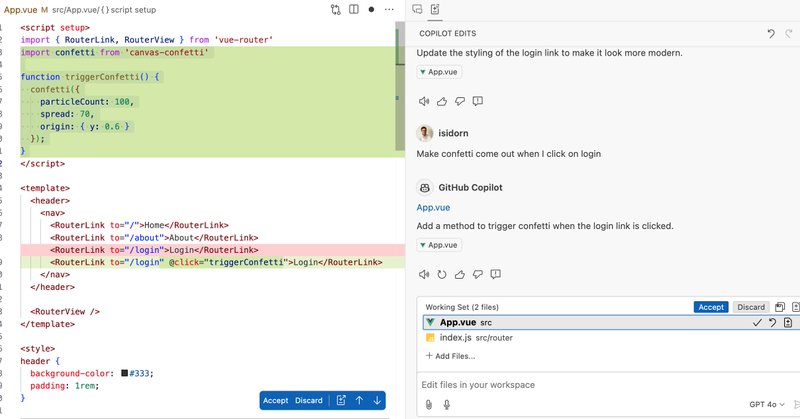Thumbs down the styling update response
This screenshot has height=419, width=800.
[x=460, y=101]
